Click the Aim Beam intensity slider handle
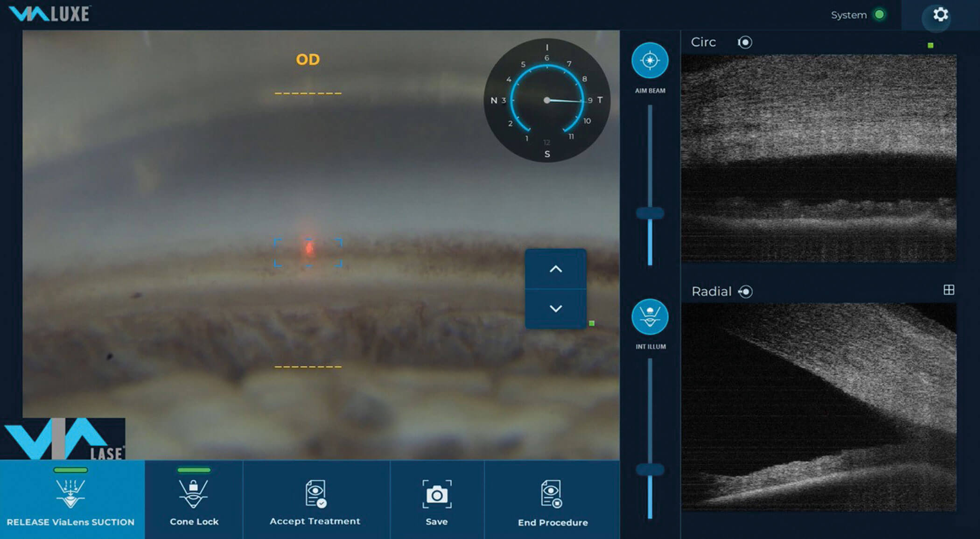Image resolution: width=980 pixels, height=539 pixels. (650, 213)
